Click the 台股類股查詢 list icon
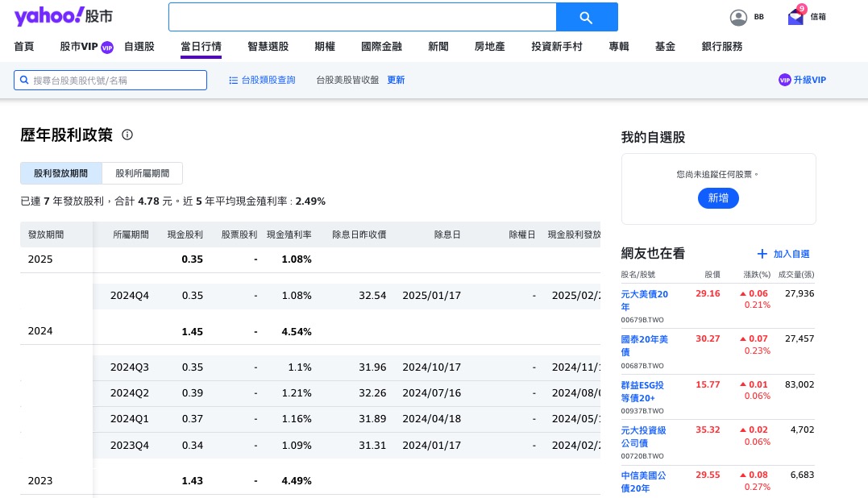Viewport: 868px width, 498px height. [233, 80]
